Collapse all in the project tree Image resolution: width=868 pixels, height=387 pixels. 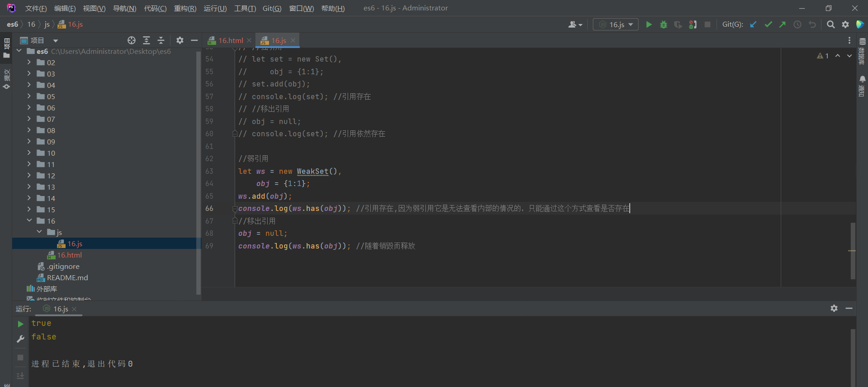pos(161,40)
